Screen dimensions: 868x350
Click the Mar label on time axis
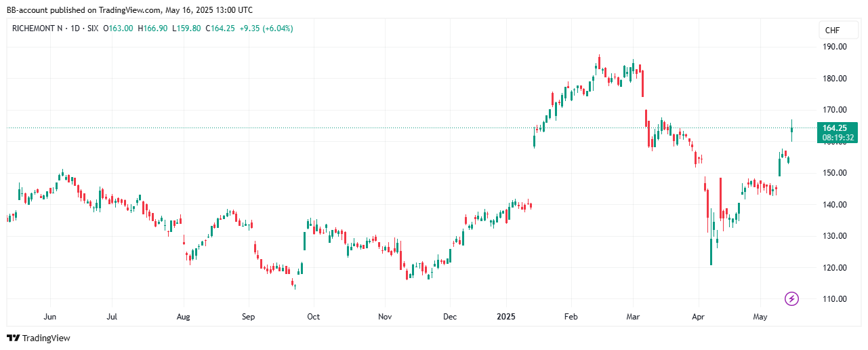point(634,317)
